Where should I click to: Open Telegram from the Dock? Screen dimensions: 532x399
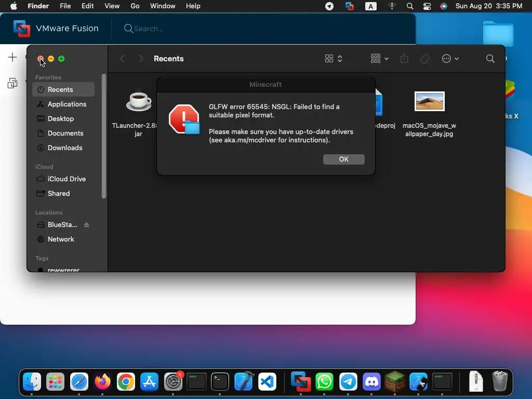point(348,381)
